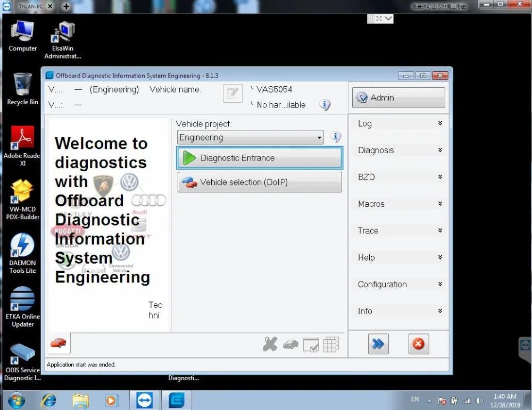This screenshot has width=532, height=410.
Task: Click Diagnostic Entrance button
Action: pos(260,158)
